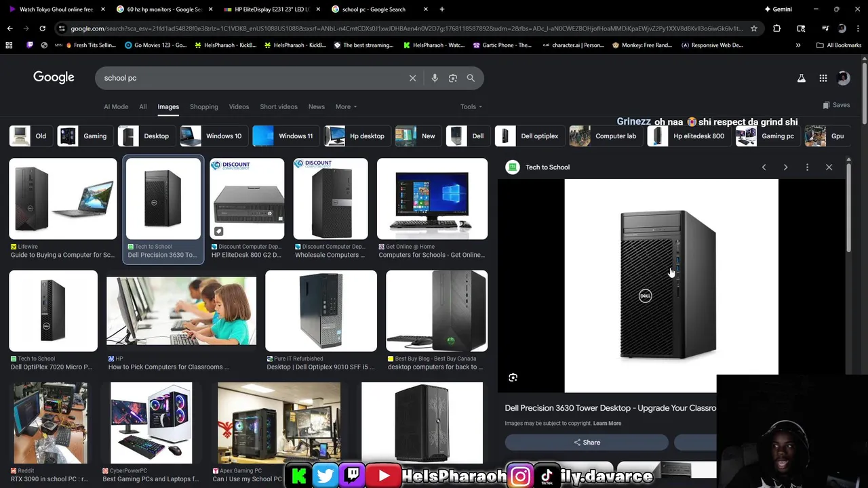Close the image preview panel

[x=829, y=167]
